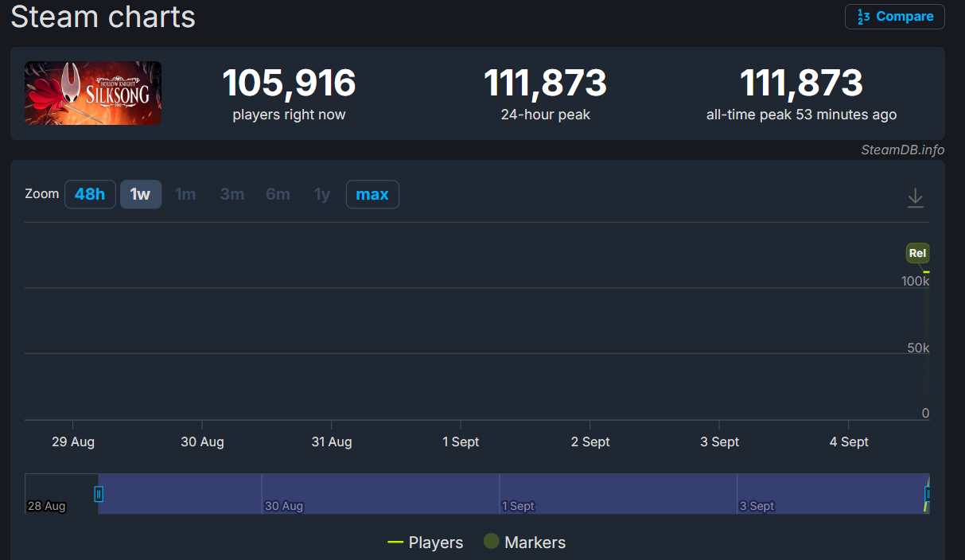
Task: Click the SteamDB.info credit text
Action: coord(902,150)
